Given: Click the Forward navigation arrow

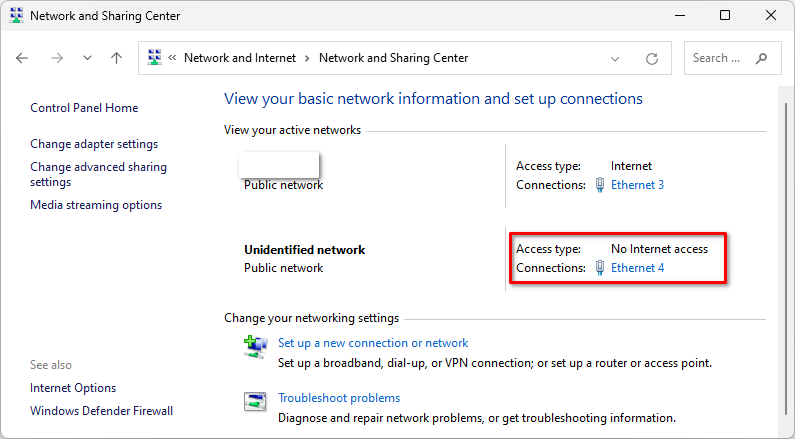Looking at the screenshot, I should point(57,58).
